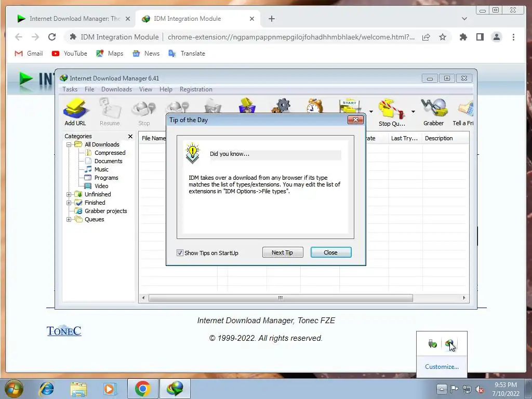Open the Stop Queue dropdown arrow
Screen dimensions: 532x399
point(413,112)
